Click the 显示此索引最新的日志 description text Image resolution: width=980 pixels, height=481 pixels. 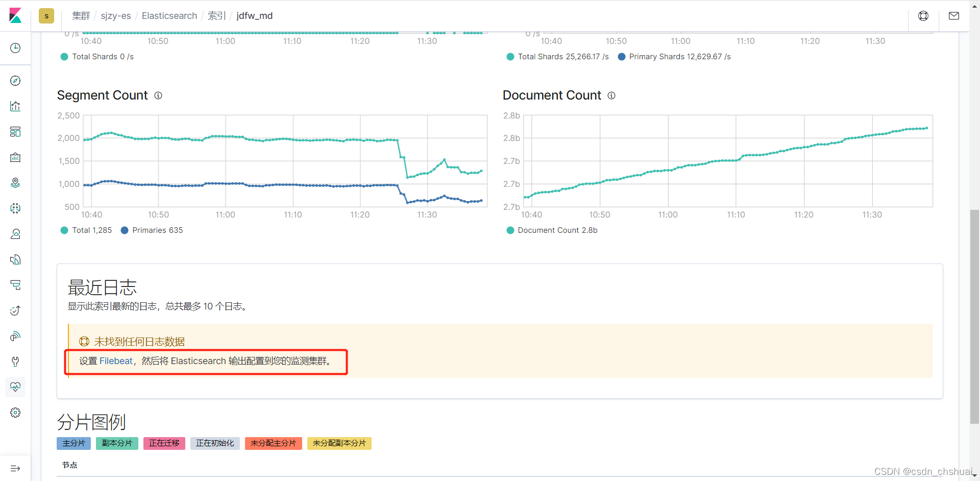point(158,306)
